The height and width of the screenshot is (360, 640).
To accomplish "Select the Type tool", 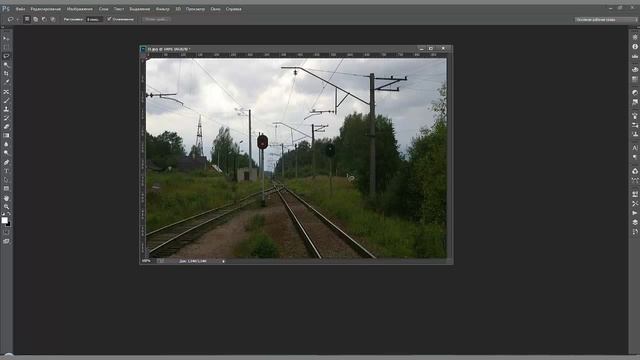I will click(x=6, y=171).
